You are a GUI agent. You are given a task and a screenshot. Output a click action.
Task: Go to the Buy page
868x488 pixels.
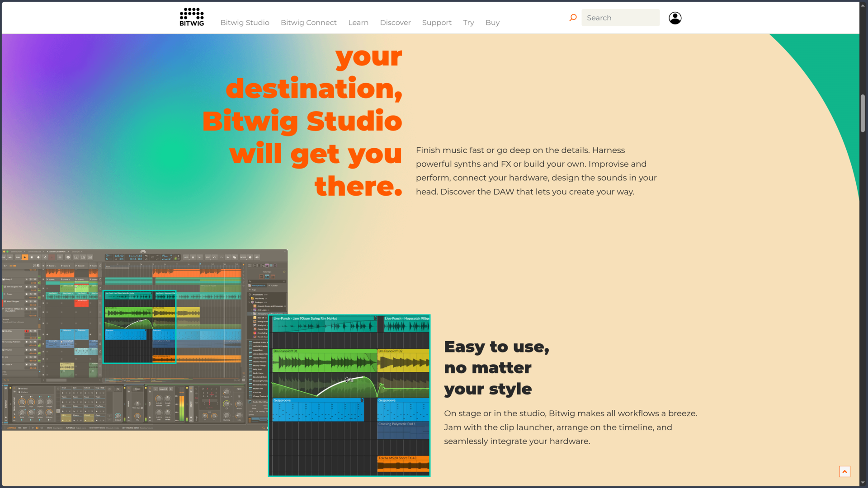pyautogui.click(x=492, y=23)
